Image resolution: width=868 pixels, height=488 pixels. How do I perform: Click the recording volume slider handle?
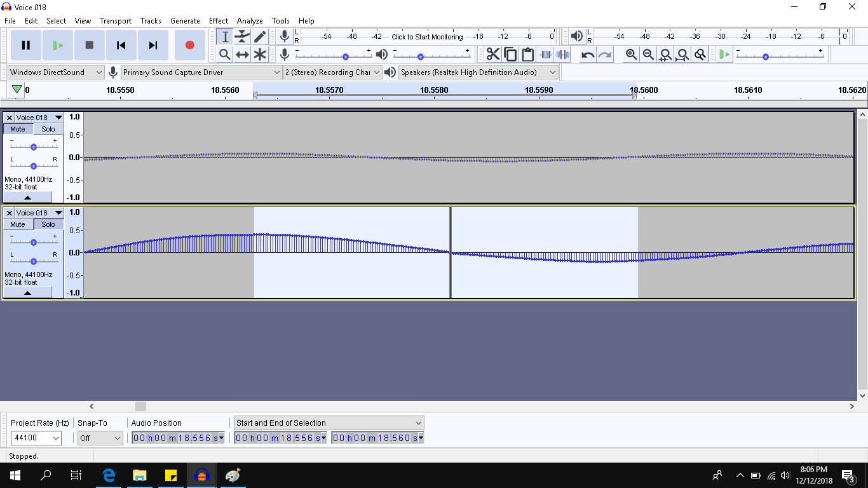click(346, 57)
